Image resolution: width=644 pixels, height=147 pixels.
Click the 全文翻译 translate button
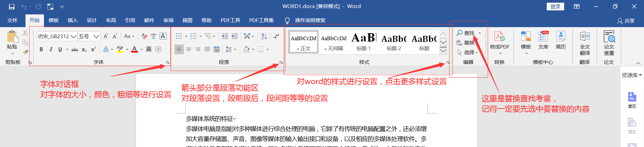point(585,43)
